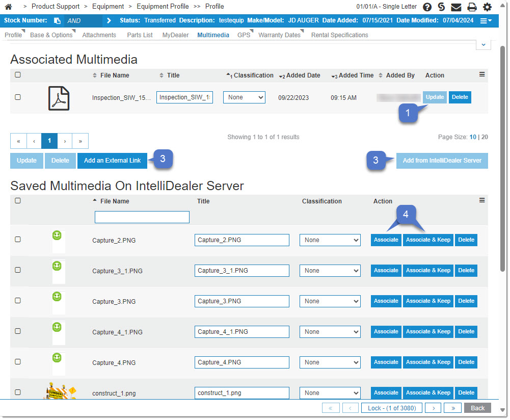Open the Warranty Dates tab
This screenshot has width=510, height=420.
[x=279, y=35]
